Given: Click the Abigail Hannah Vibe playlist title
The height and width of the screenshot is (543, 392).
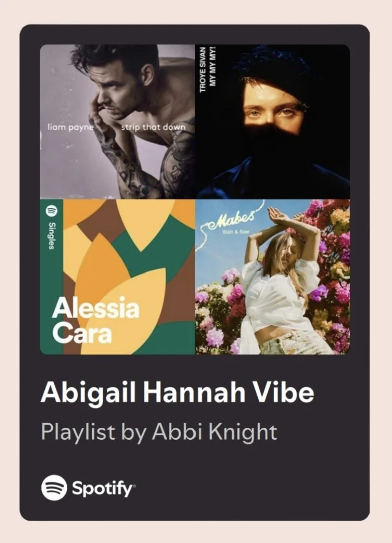Looking at the screenshot, I should (x=177, y=393).
